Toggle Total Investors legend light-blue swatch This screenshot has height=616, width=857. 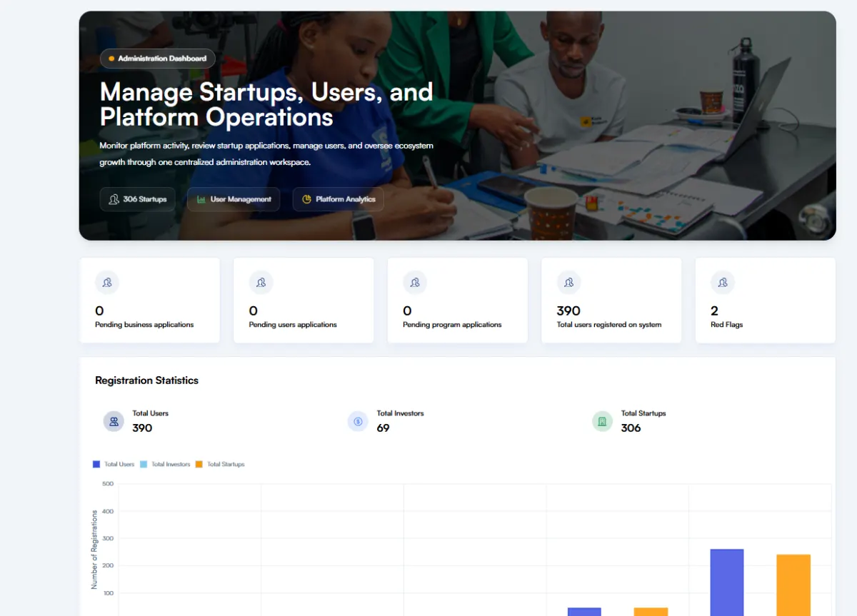coord(144,464)
